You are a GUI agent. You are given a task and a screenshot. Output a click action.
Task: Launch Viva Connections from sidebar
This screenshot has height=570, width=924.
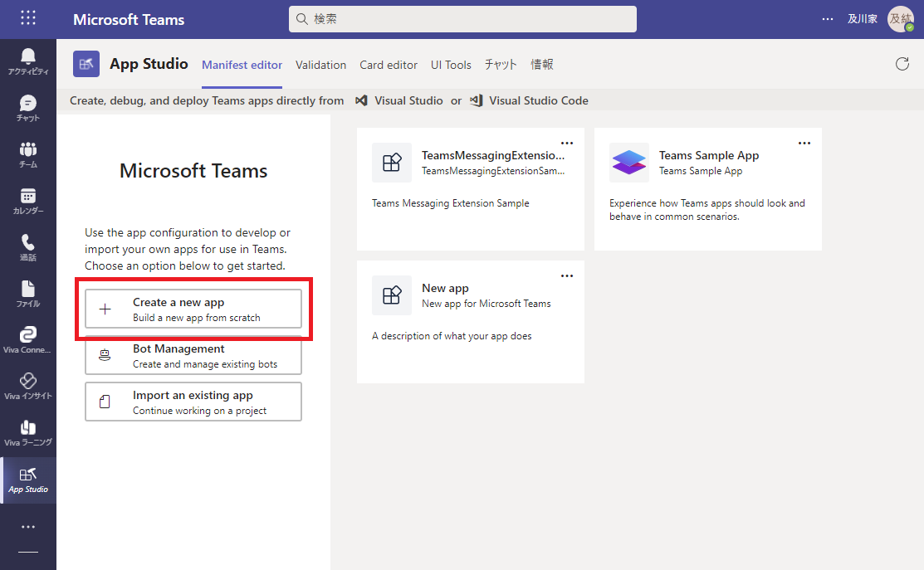27,340
